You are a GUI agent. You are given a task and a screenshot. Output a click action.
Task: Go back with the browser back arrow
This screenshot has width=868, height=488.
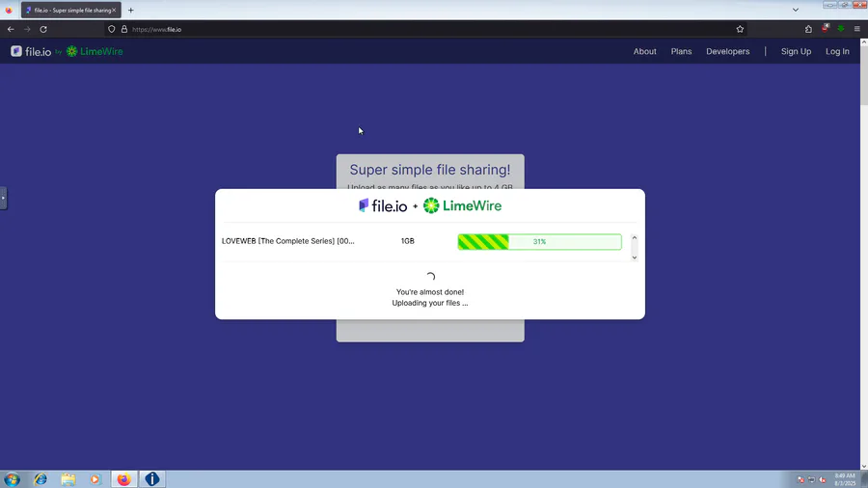pyautogui.click(x=11, y=29)
